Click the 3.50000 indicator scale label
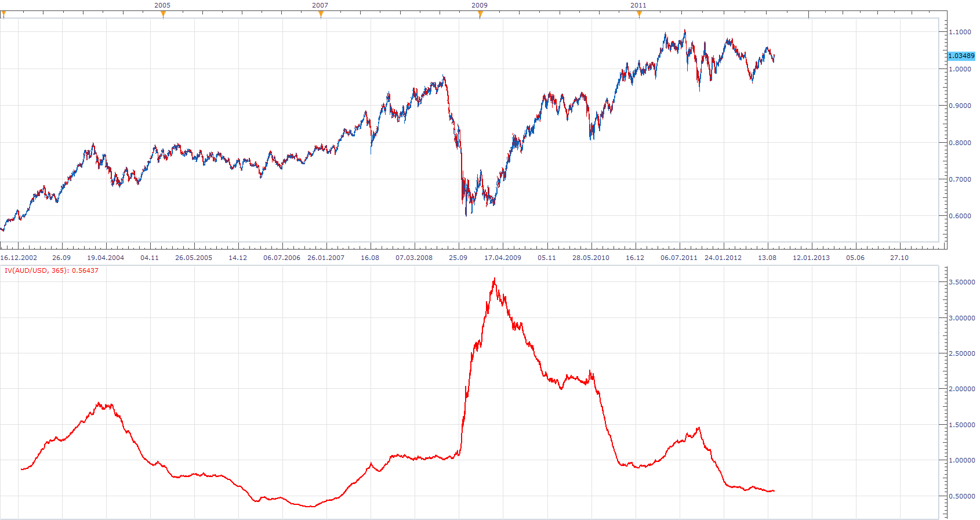 click(x=962, y=282)
